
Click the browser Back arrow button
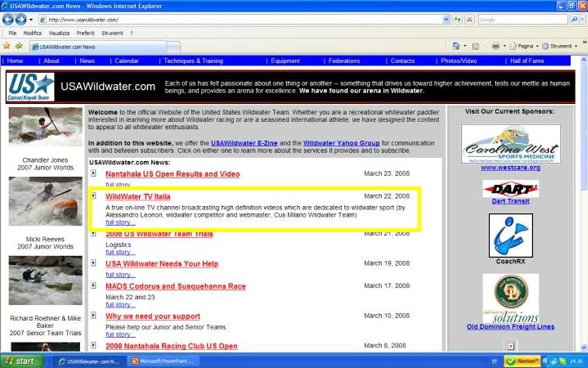pyautogui.click(x=9, y=20)
